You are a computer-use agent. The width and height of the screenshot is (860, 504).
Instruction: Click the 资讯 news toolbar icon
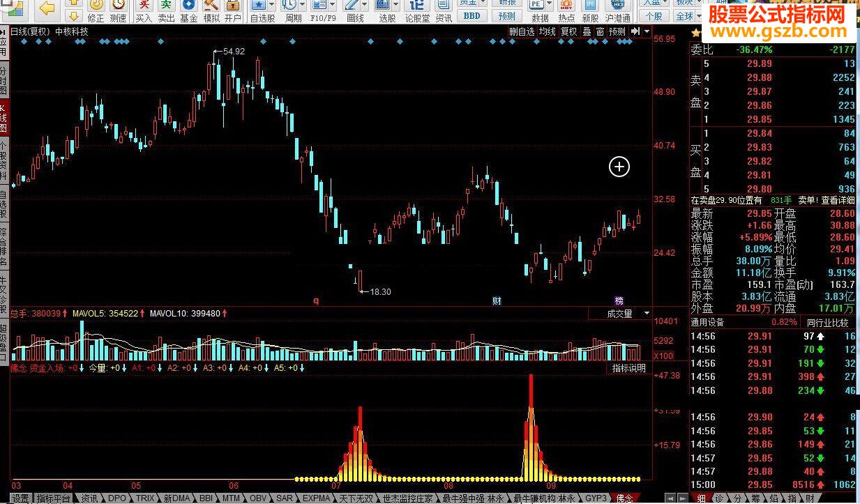click(x=443, y=11)
